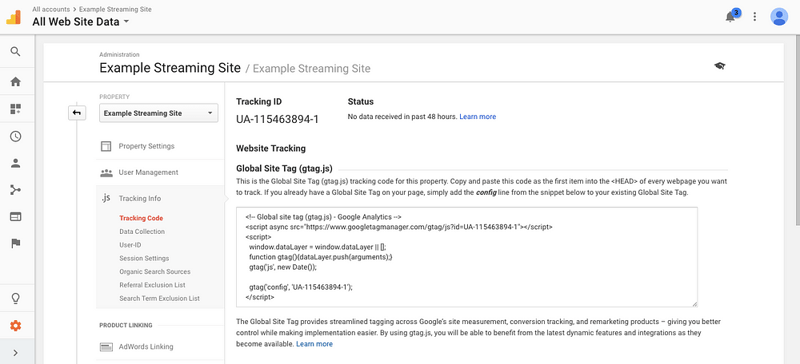Open Discover lightbulb icon in sidebar
This screenshot has height=364, width=800.
coord(15,298)
